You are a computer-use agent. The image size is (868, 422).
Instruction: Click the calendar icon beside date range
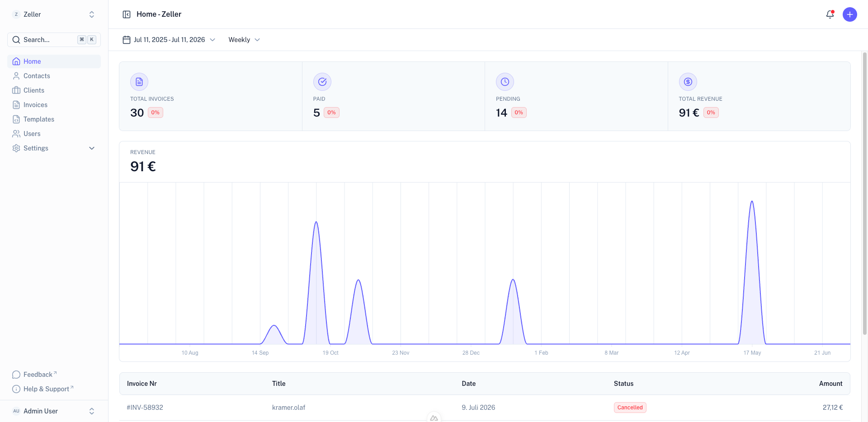tap(127, 40)
